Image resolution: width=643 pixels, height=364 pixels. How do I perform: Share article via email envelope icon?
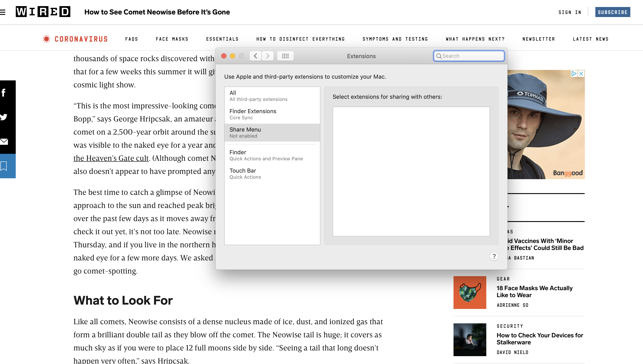coord(4,142)
